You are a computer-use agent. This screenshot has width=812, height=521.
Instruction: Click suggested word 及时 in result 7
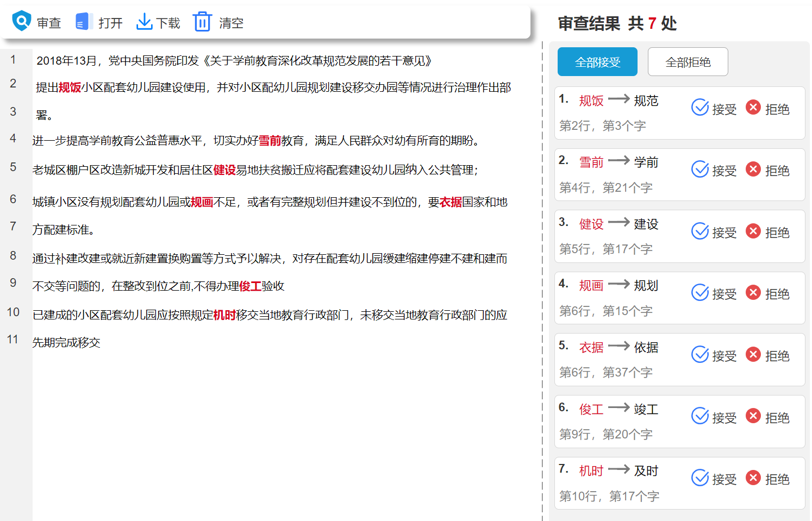(646, 471)
